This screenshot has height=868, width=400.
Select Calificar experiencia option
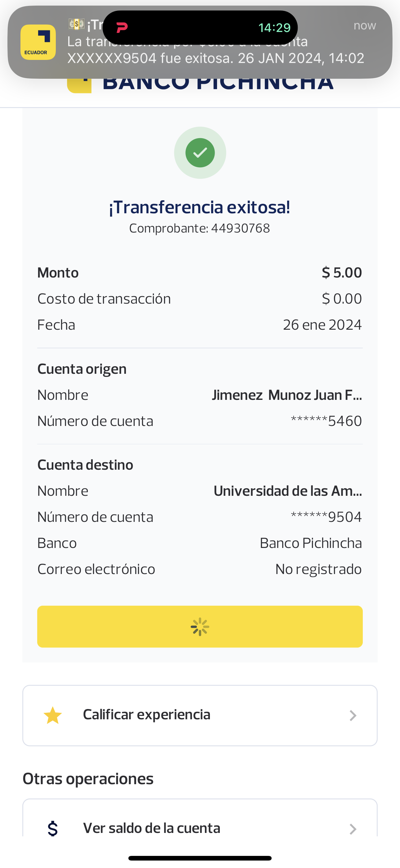point(147,715)
